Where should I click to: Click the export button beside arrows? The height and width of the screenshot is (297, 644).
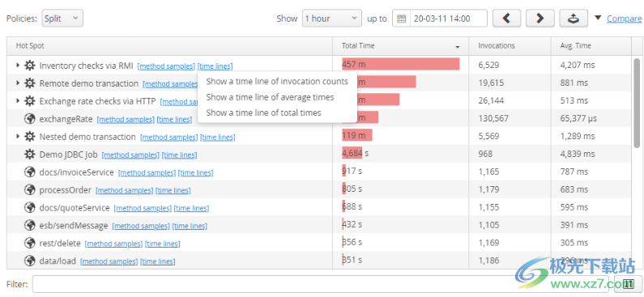click(x=574, y=19)
